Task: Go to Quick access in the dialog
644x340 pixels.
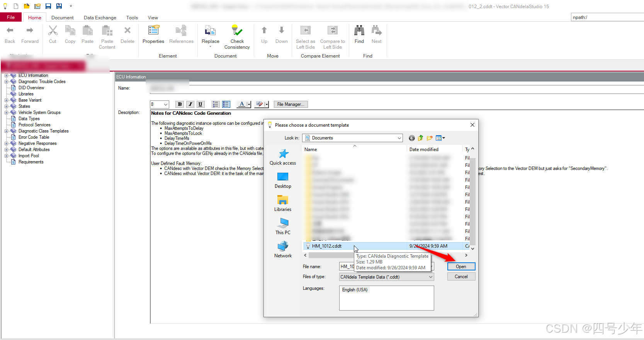Action: 283,157
